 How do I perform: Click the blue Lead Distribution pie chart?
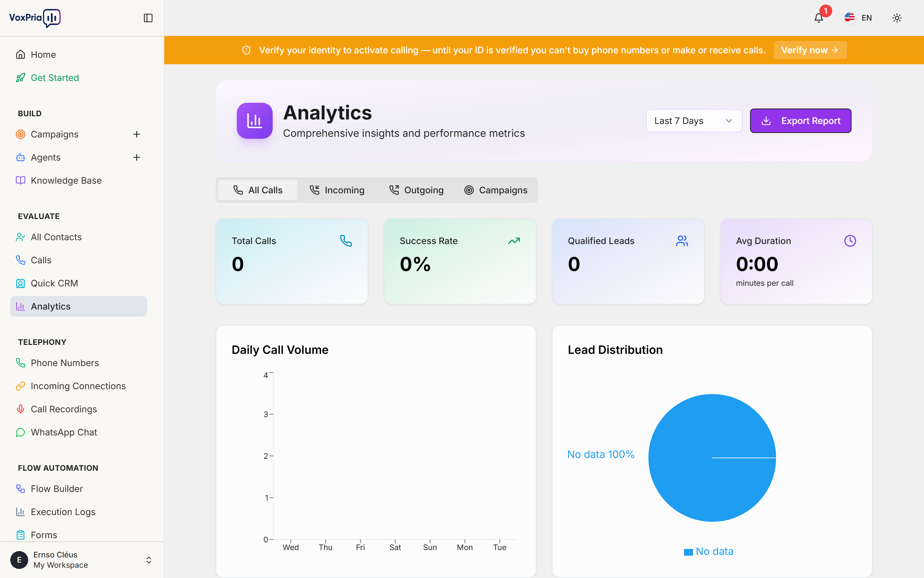pyautogui.click(x=712, y=458)
